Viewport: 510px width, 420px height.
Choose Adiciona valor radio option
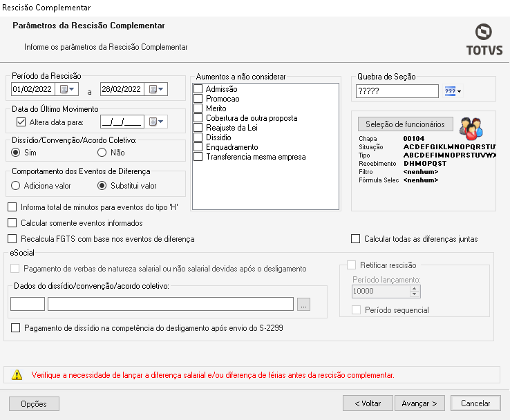click(16, 185)
